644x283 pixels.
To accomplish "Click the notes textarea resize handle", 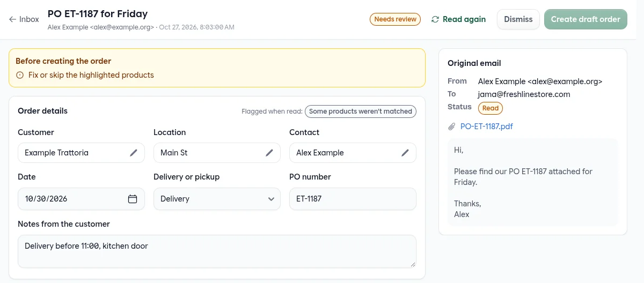I will tap(413, 265).
